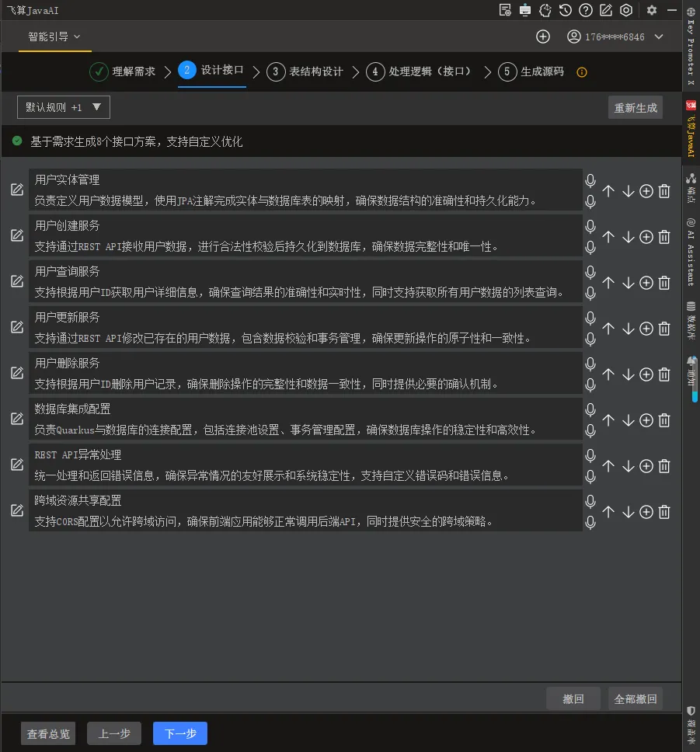The image size is (700, 752).
Task: Click the 重新生成 button
Action: (636, 108)
